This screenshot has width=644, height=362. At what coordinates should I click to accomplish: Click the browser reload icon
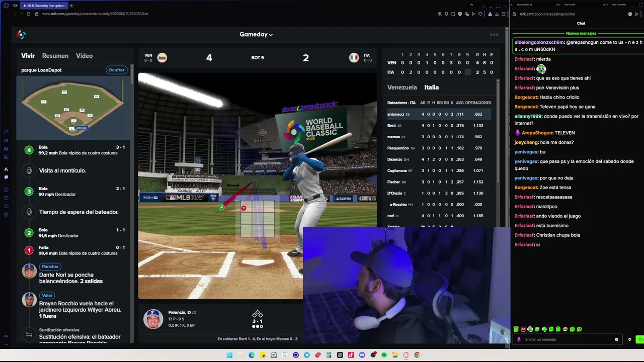[x=28, y=14]
